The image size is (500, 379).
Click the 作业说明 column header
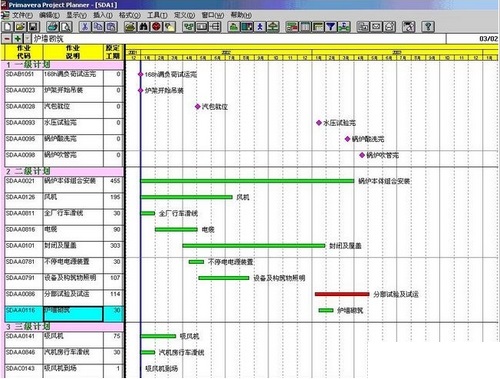coord(73,52)
